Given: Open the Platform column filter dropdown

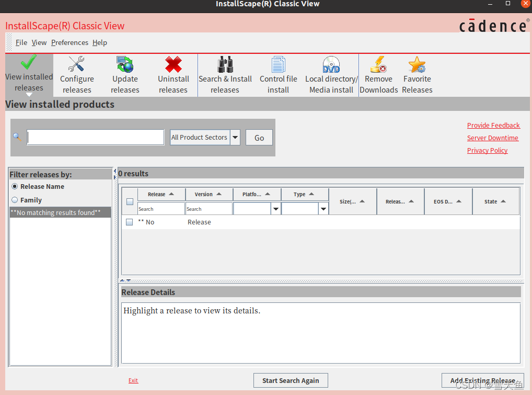Looking at the screenshot, I should pyautogui.click(x=275, y=209).
